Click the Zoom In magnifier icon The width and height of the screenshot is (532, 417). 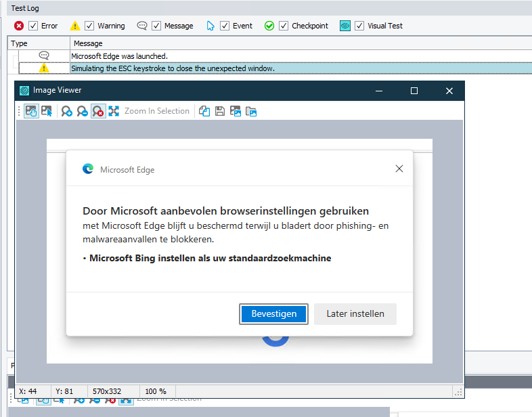pos(66,111)
